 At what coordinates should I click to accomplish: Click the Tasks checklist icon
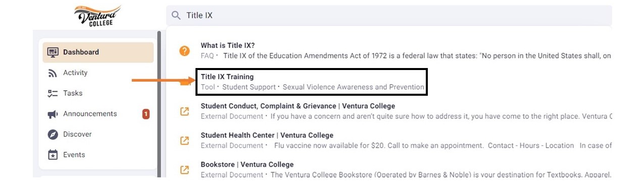tap(53, 93)
